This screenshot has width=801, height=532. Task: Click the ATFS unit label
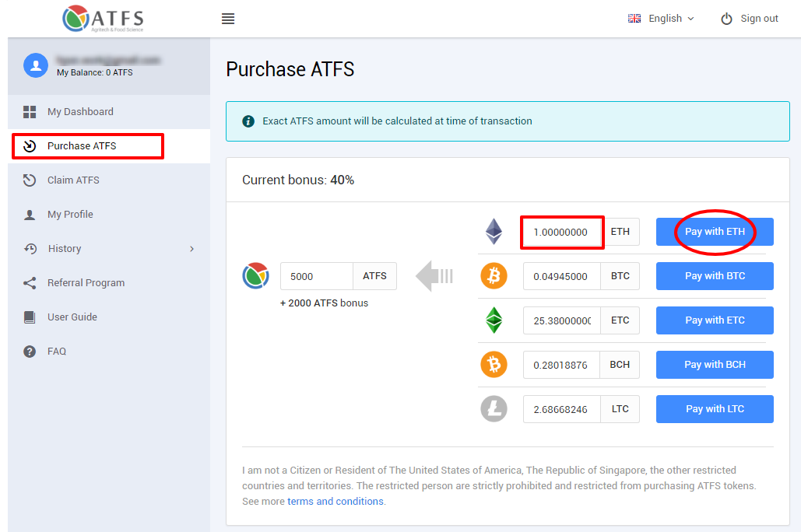[x=374, y=276]
